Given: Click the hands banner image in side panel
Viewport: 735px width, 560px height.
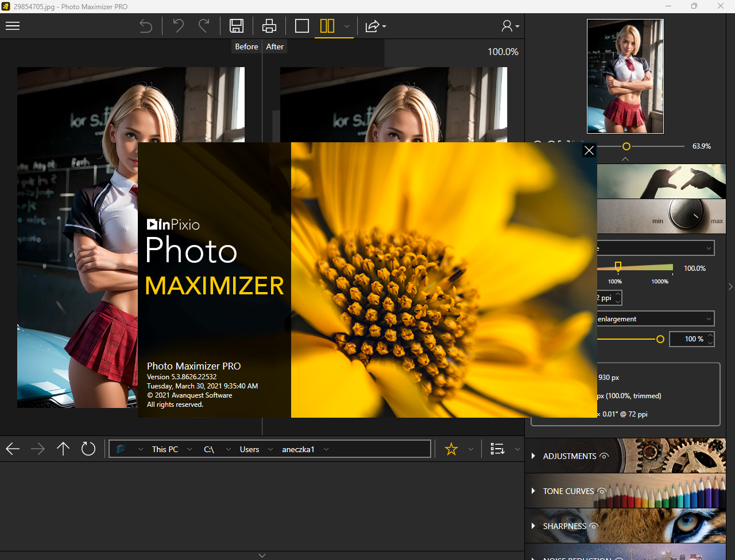Looking at the screenshot, I should click(x=661, y=181).
